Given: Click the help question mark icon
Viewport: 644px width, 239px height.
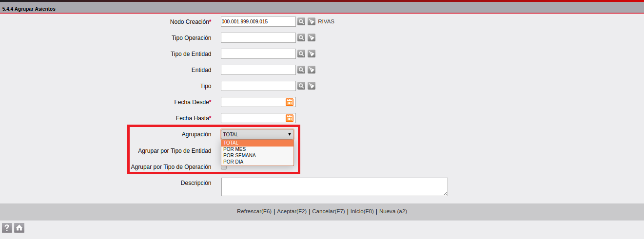Looking at the screenshot, I should click(7, 228).
